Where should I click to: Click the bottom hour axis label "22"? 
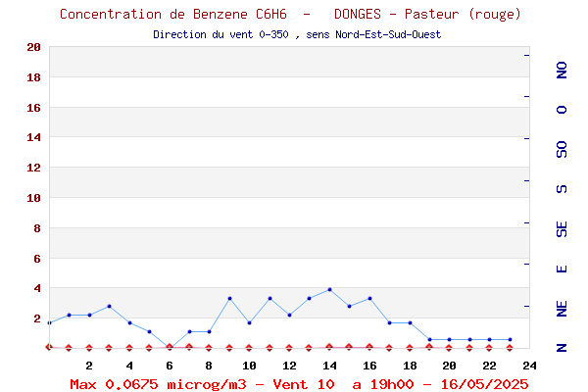pos(489,366)
